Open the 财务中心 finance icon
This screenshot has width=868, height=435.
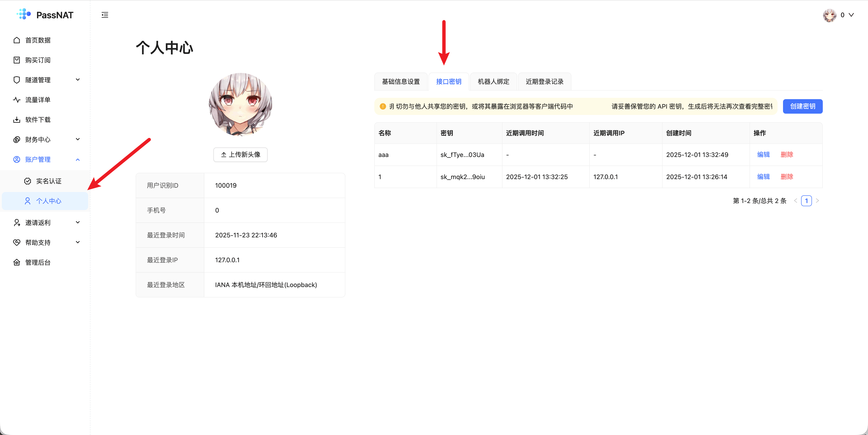(x=17, y=139)
